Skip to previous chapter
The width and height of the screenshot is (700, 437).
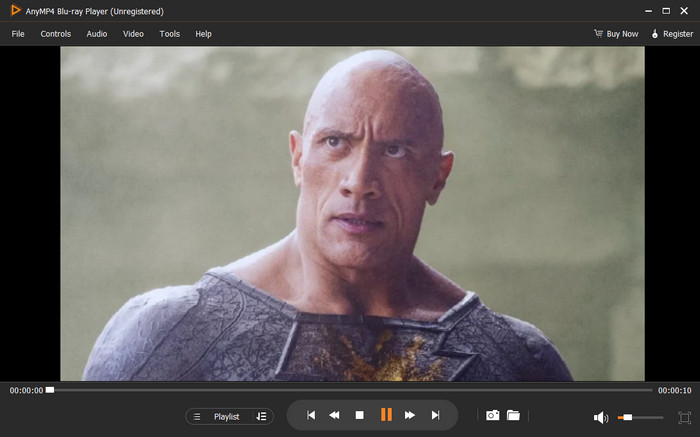coord(311,415)
